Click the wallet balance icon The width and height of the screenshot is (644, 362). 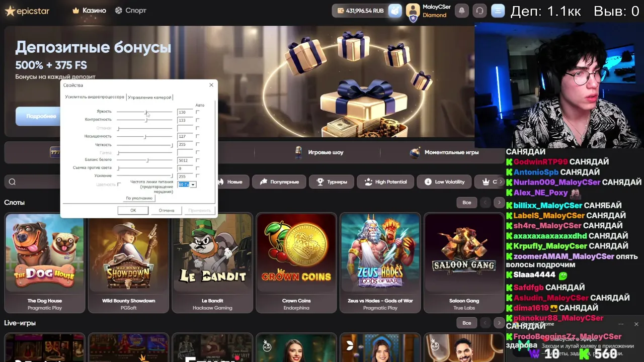tap(341, 11)
